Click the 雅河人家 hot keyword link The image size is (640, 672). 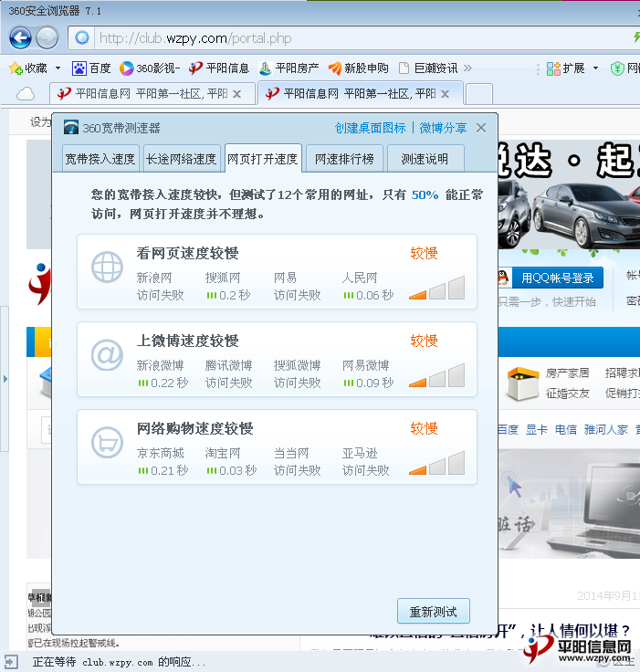pyautogui.click(x=605, y=429)
